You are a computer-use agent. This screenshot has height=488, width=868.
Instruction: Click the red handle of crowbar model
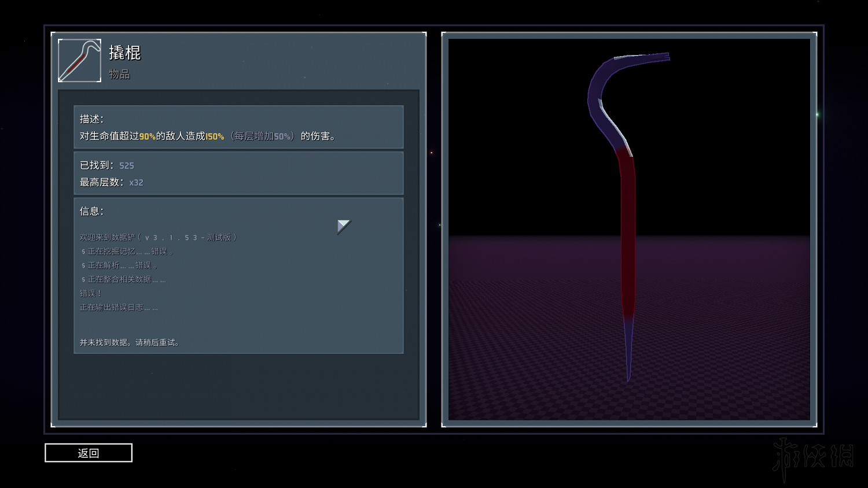628,231
